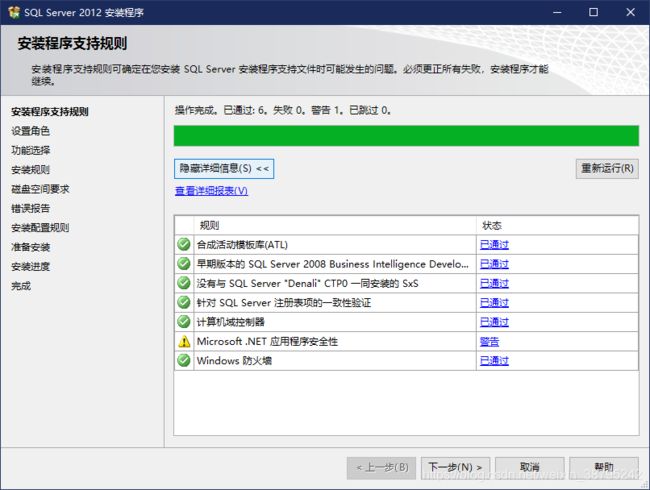Screen dimensions: 650x490
Task: Click rule text 早期版本的 SQL Server 2008 Business Intelligence
Action: click(332, 264)
